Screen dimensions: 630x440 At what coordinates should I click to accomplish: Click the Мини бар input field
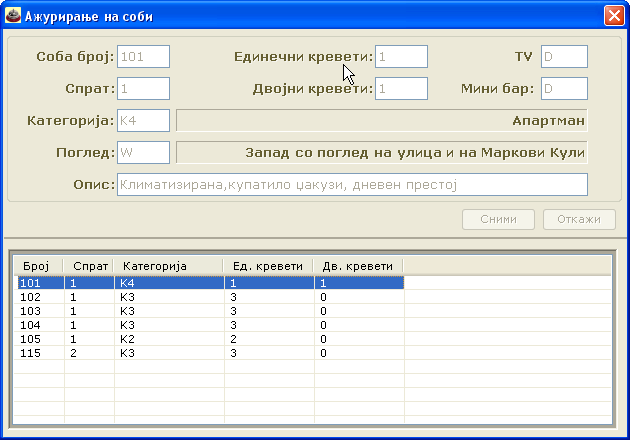[x=564, y=89]
